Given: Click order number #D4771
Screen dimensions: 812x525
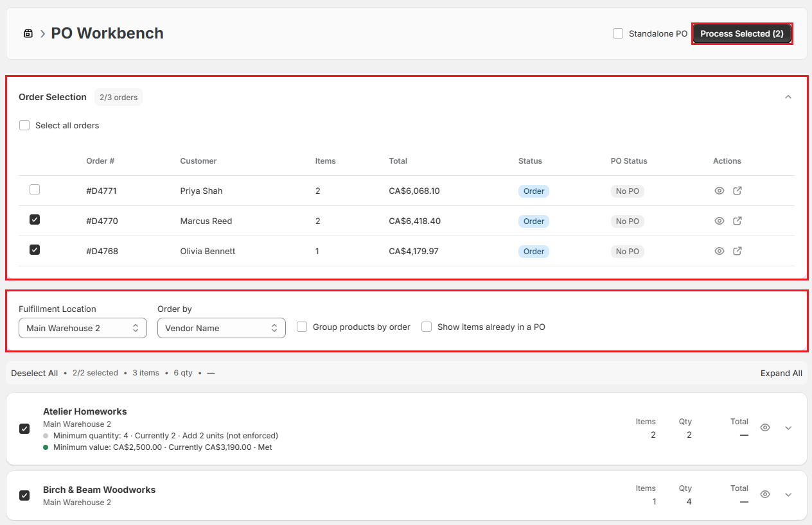Looking at the screenshot, I should point(101,191).
